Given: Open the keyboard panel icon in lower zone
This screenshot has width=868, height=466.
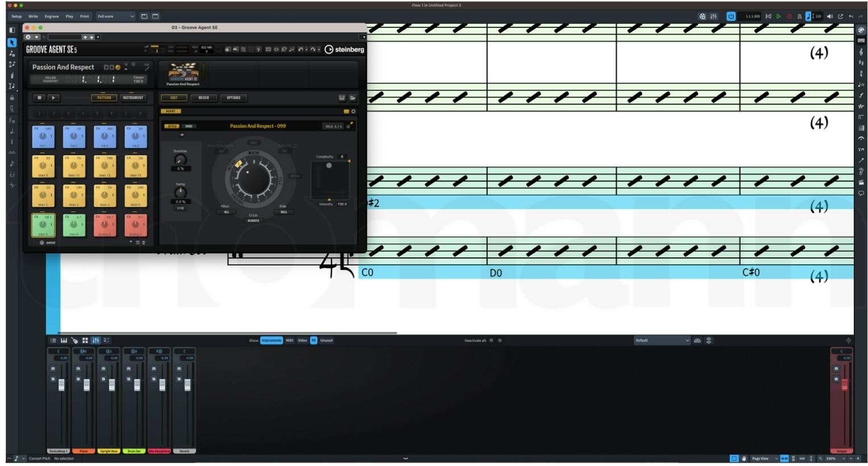Looking at the screenshot, I should coord(64,340).
